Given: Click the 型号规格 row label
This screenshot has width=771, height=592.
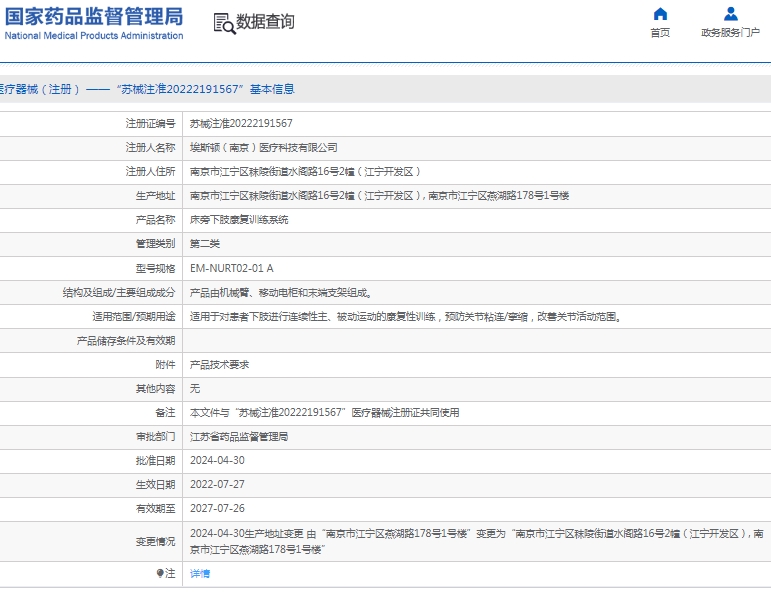Looking at the screenshot, I should [155, 268].
